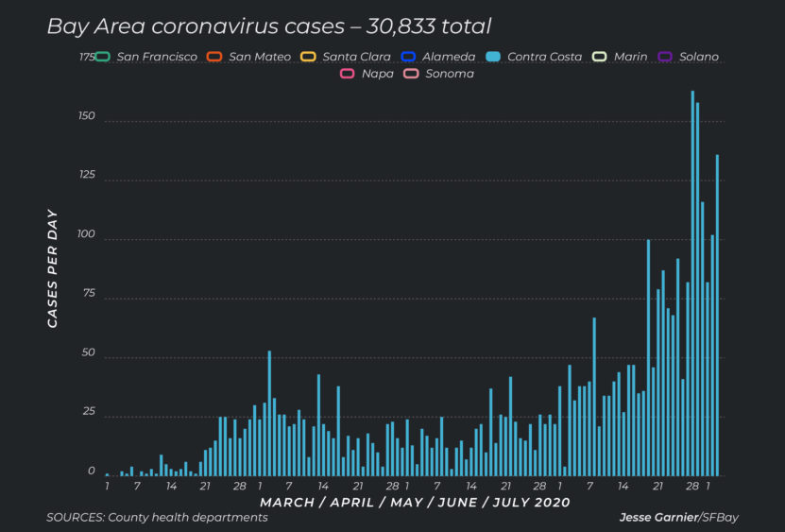Click the SOURCES County health departments text
Screen dimensions: 785x532
(x=157, y=518)
